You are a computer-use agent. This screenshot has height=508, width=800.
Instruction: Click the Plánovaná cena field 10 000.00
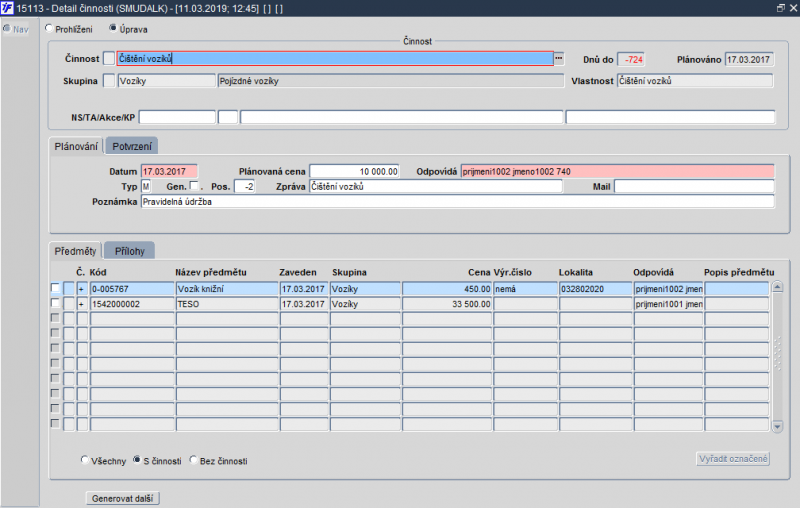[x=355, y=171]
